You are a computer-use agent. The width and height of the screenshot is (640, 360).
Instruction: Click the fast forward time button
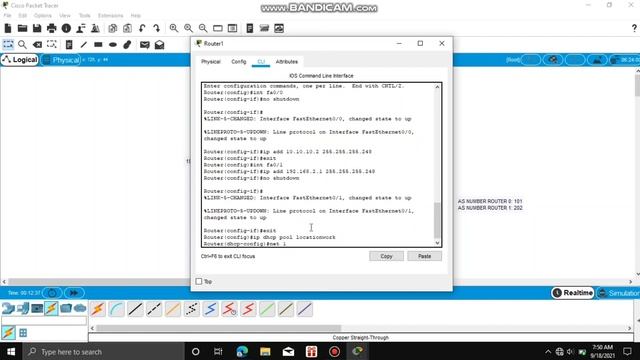point(74,293)
